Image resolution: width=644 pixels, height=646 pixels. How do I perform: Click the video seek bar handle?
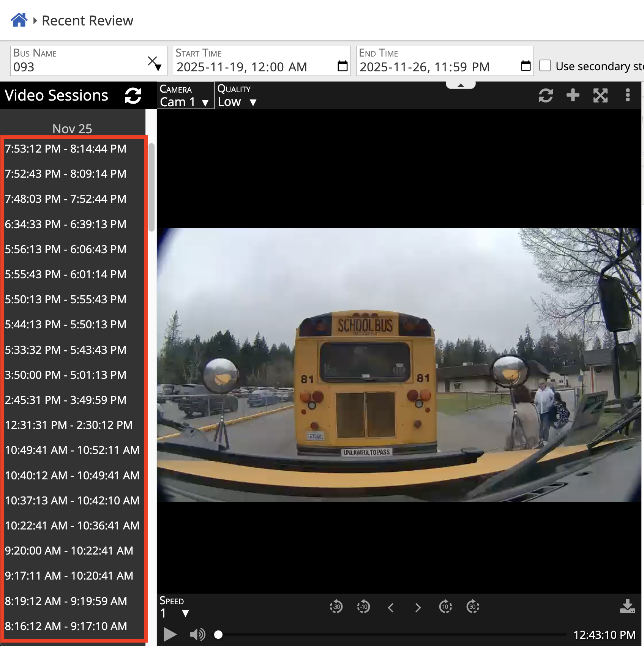point(218,634)
